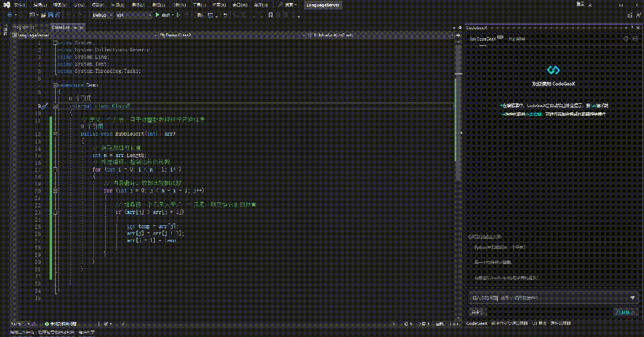Image resolution: width=644 pixels, height=337 pixels.
Task: Open the x64 platform dropdown
Action: click(x=133, y=15)
